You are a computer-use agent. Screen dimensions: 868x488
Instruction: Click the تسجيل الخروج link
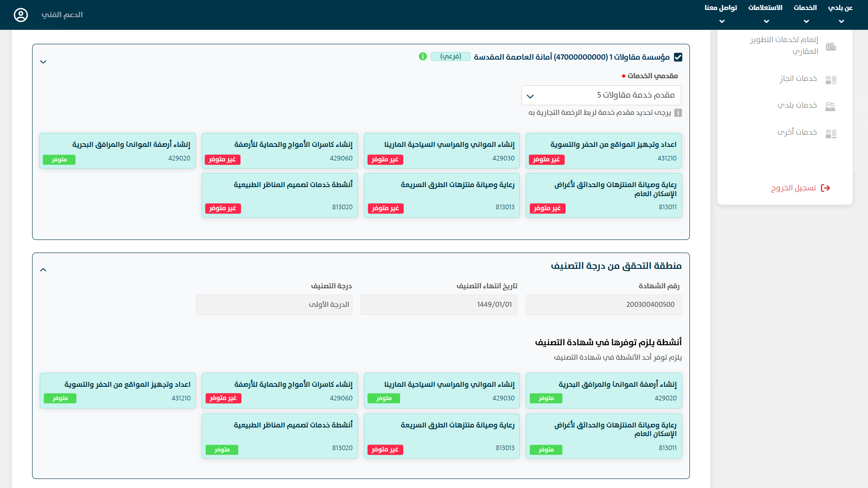tap(793, 188)
